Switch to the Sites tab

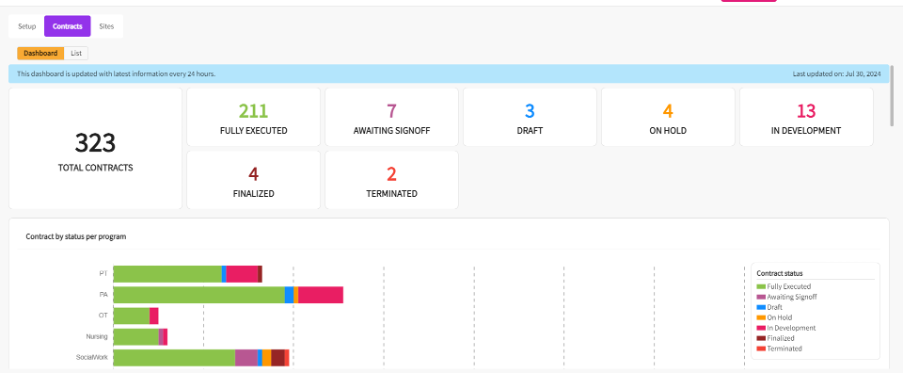click(x=107, y=27)
